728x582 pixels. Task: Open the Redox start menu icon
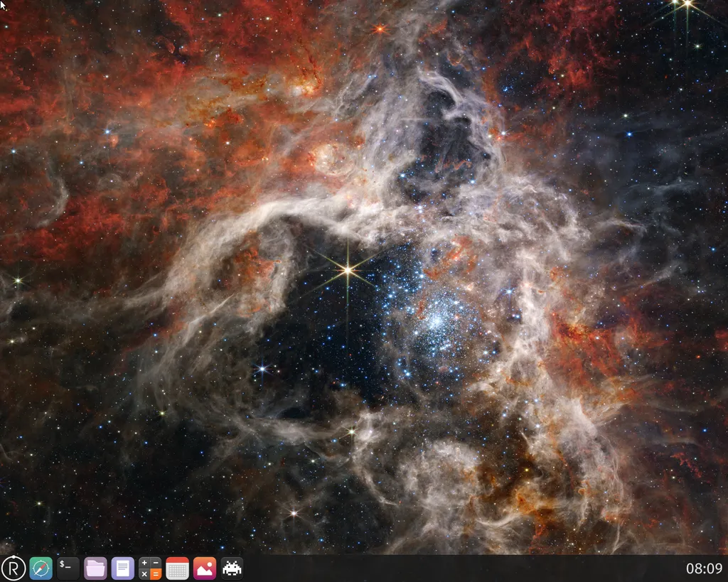click(14, 568)
